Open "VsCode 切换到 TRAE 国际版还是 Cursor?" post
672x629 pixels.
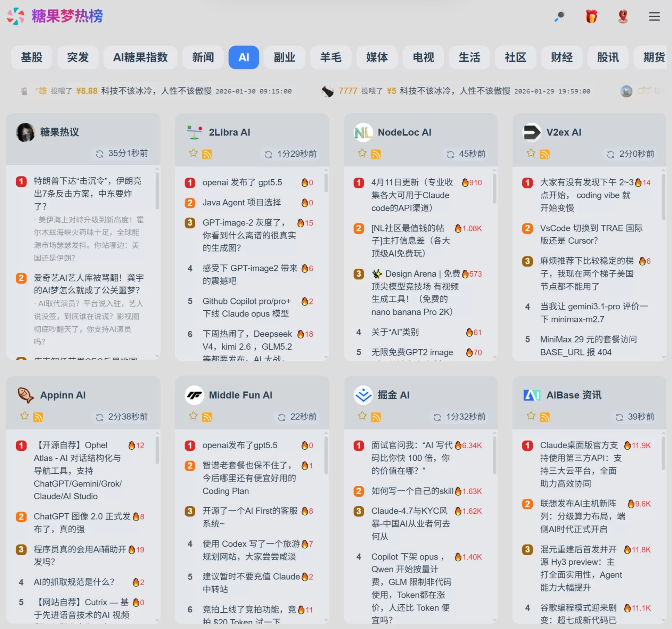pyautogui.click(x=591, y=235)
